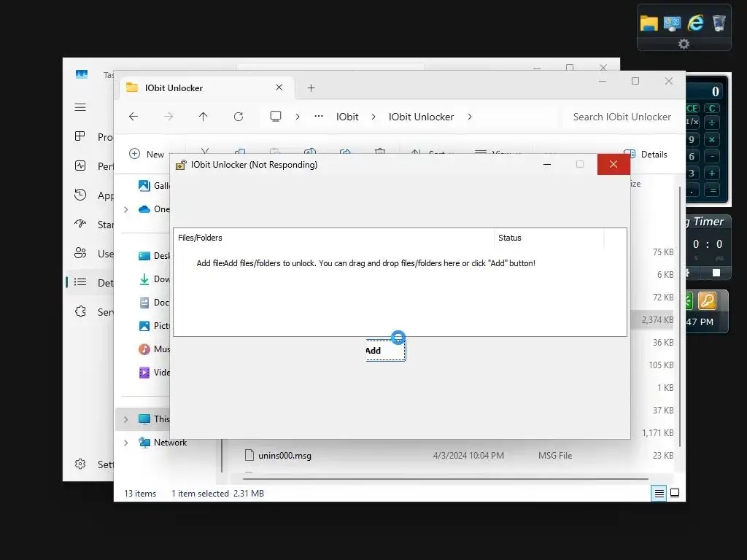The width and height of the screenshot is (747, 560).
Task: Select the unins000.msg file
Action: click(285, 456)
